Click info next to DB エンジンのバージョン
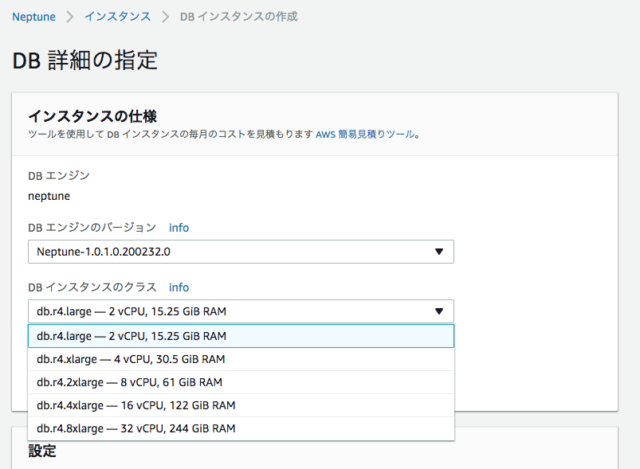The image size is (640, 469). (179, 227)
